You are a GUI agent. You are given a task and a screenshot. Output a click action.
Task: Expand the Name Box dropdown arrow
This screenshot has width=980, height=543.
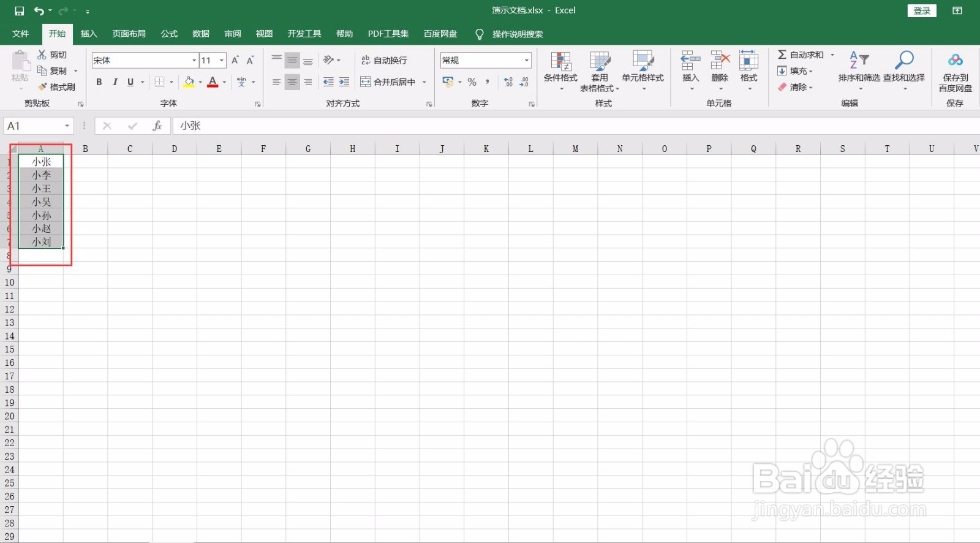click(x=67, y=126)
